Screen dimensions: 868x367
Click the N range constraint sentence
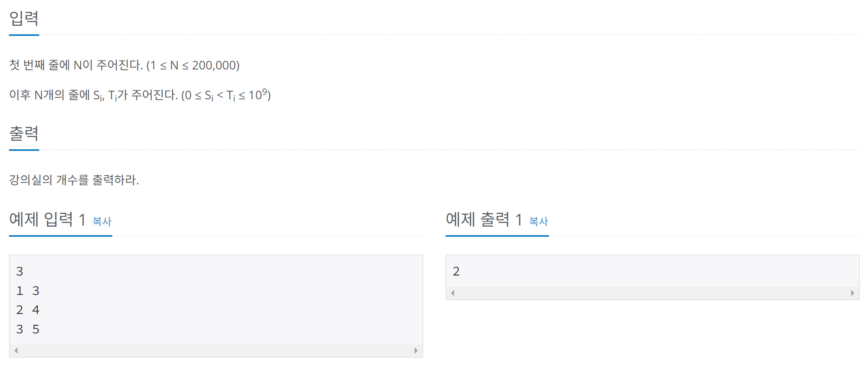click(x=124, y=65)
